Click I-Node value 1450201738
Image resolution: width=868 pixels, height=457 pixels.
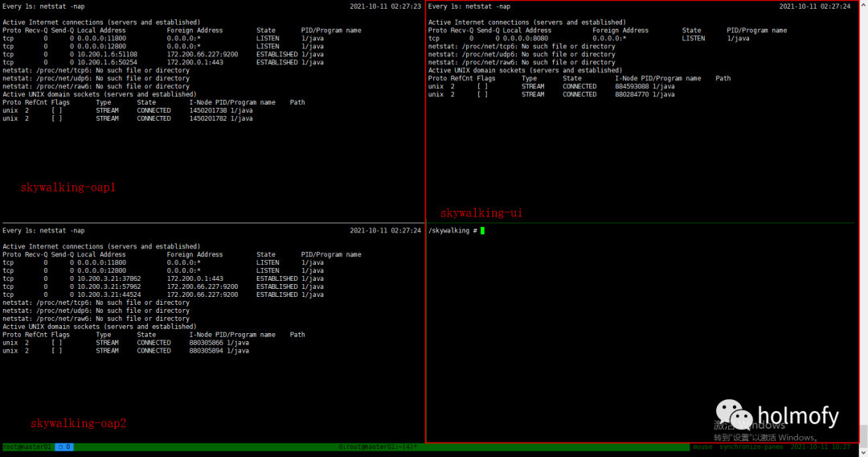(208, 111)
